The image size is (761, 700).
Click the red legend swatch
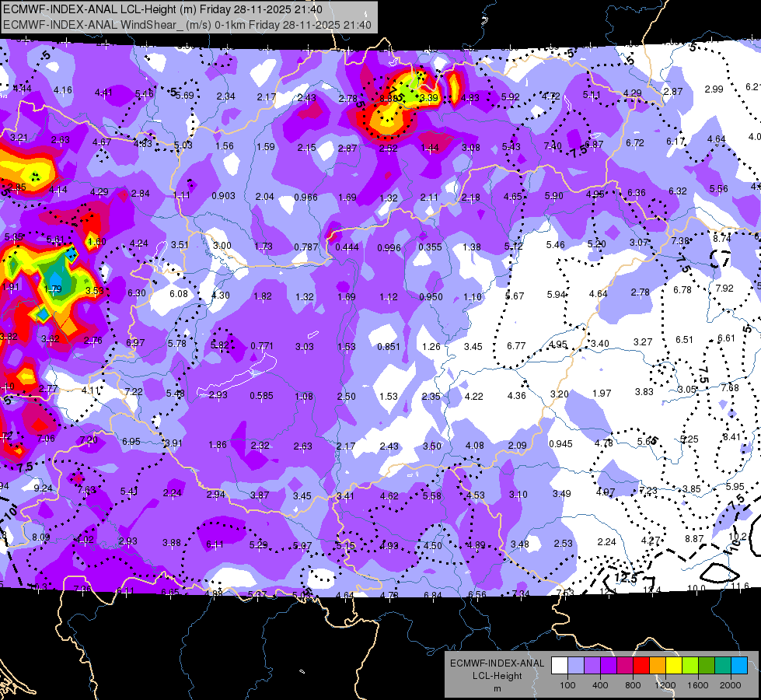pos(641,666)
